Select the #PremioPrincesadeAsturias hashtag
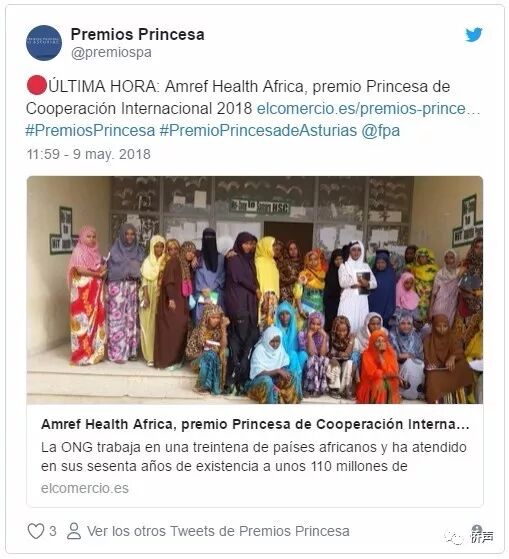 click(x=258, y=130)
